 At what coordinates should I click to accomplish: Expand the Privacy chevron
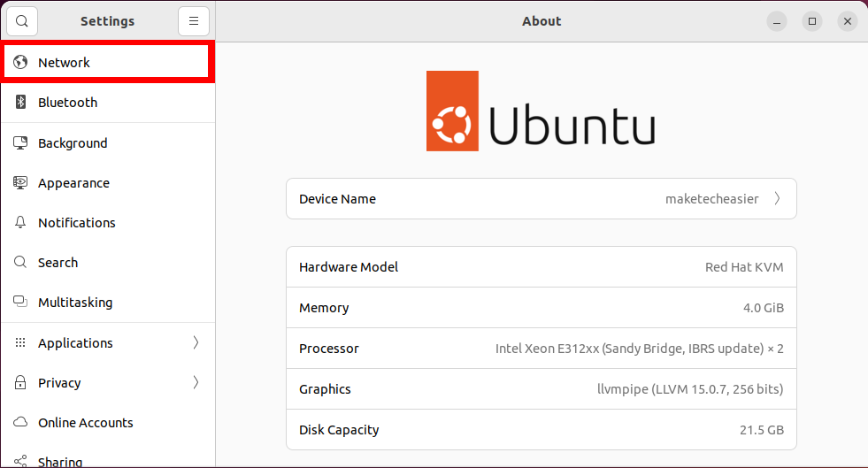point(196,382)
